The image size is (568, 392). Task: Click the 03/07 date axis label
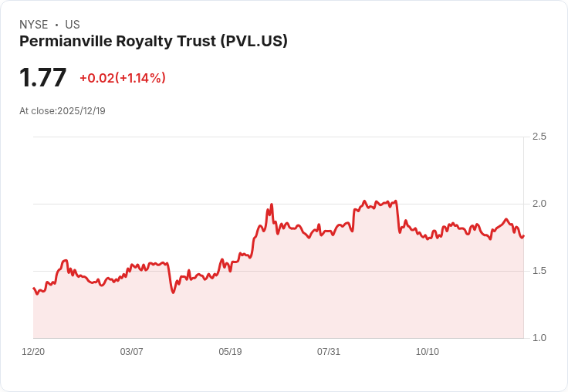click(x=131, y=352)
